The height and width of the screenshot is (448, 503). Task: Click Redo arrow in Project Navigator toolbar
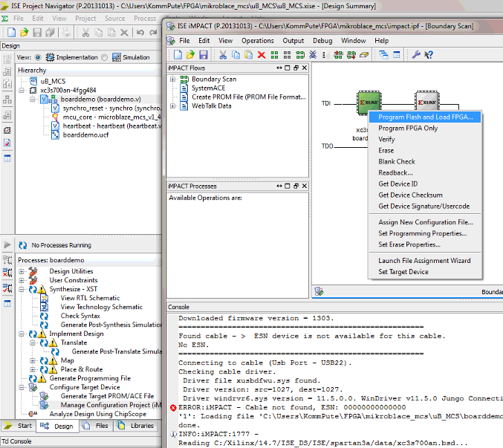[153, 33]
